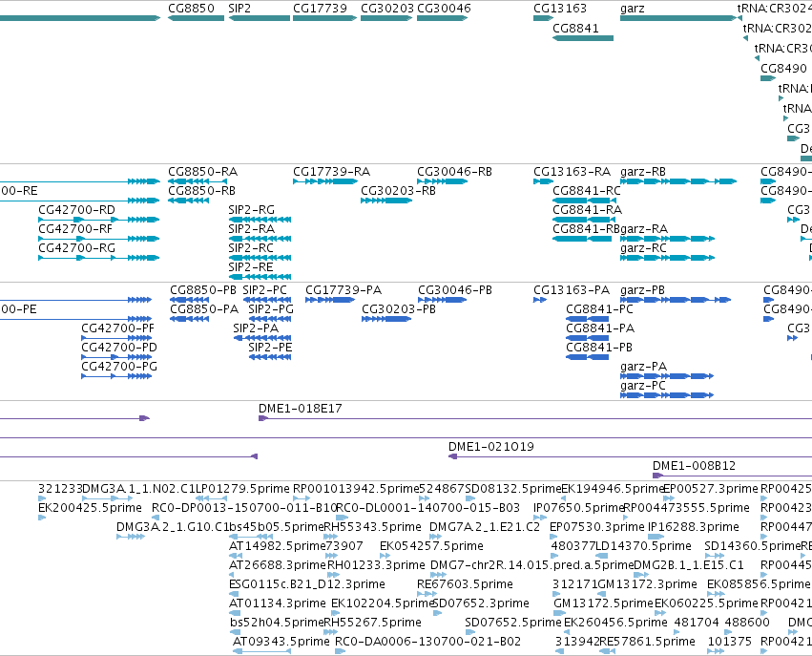Select the CG8850-RB transcript
This screenshot has width=812, height=656.
point(189,201)
